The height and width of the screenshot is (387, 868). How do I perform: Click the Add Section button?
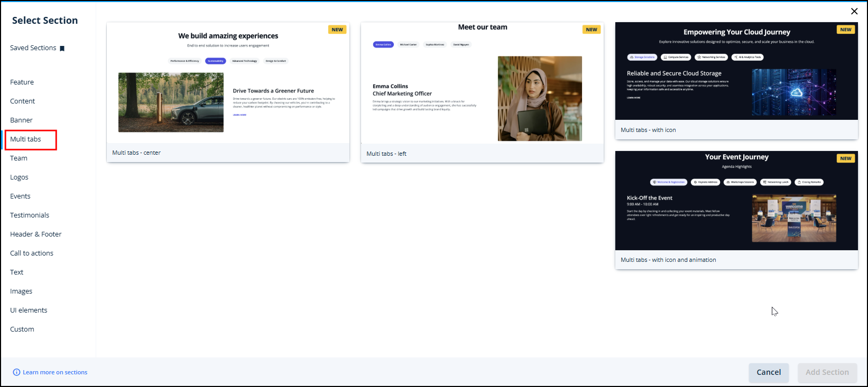pos(827,372)
